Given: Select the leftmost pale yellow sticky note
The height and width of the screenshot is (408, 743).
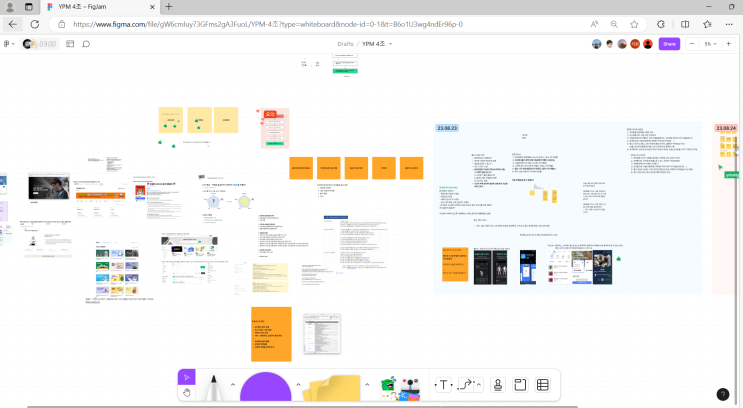Looking at the screenshot, I should click(x=171, y=120).
